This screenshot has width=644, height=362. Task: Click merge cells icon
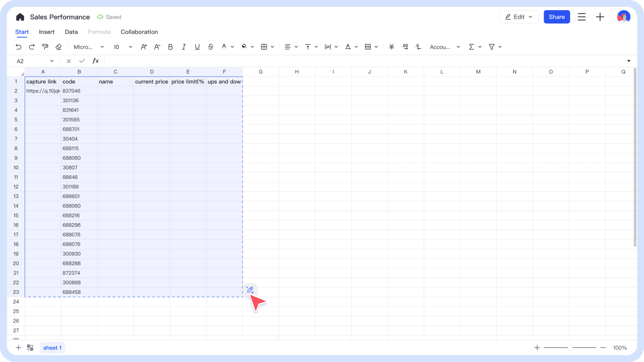368,47
